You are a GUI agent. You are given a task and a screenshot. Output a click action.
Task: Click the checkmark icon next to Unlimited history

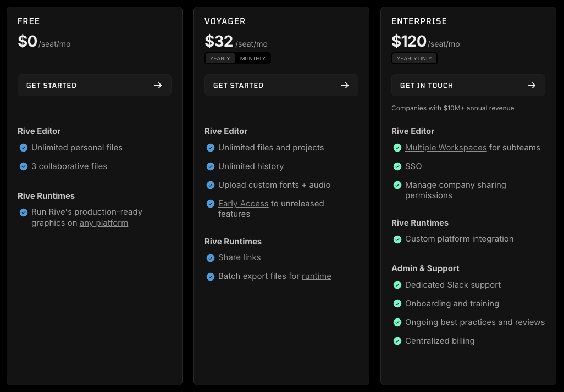point(211,166)
